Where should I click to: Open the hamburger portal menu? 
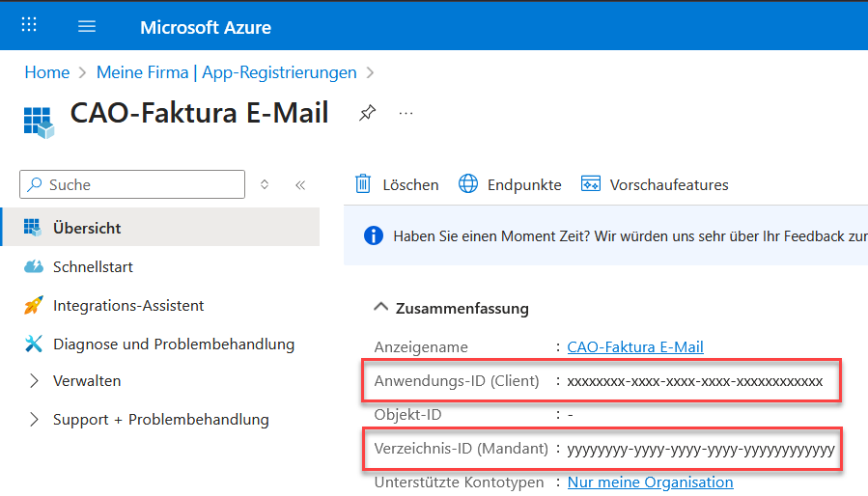pyautogui.click(x=87, y=26)
